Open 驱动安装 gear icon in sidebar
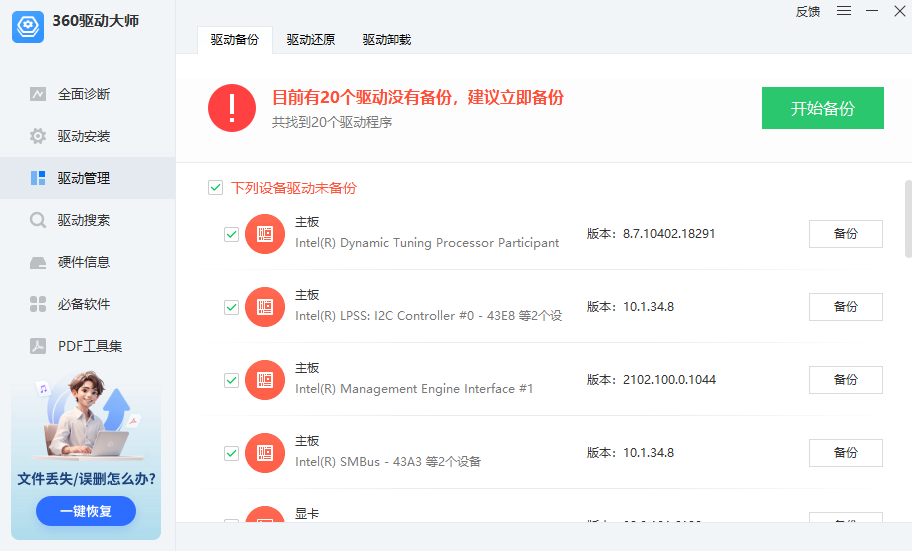Screen dimensions: 912x551 tap(38, 136)
